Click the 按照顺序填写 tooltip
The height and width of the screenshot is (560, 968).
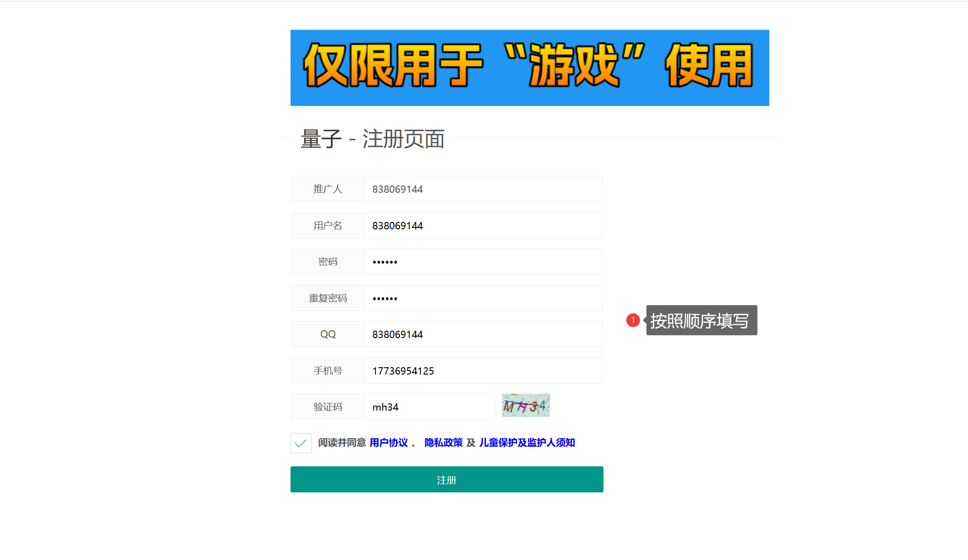(701, 321)
